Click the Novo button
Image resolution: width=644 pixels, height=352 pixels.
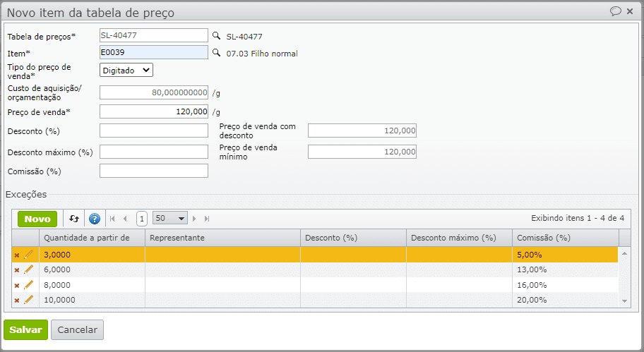[37, 219]
